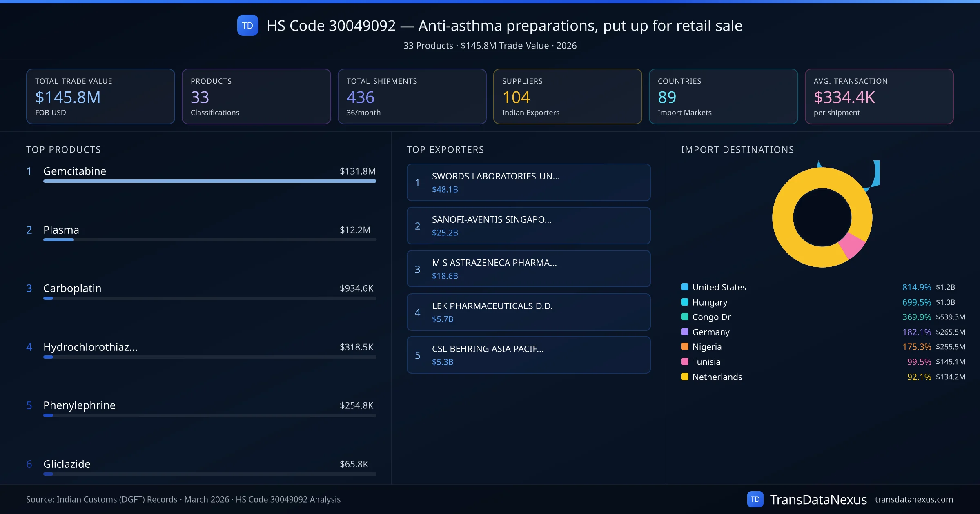This screenshot has height=514, width=980.
Task: Click the Avg. Transaction stat card
Action: (879, 96)
